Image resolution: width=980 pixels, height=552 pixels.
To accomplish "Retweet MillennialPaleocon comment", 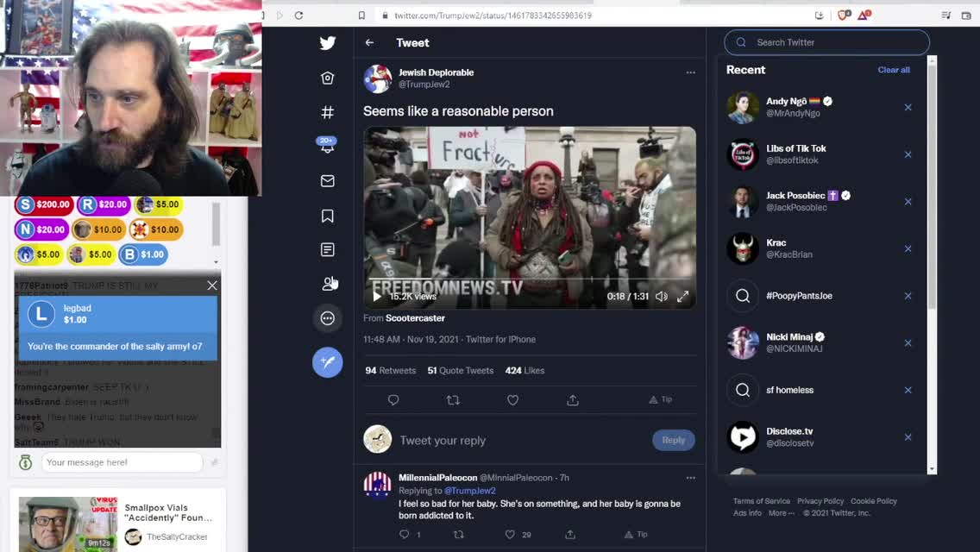I will click(x=459, y=535).
